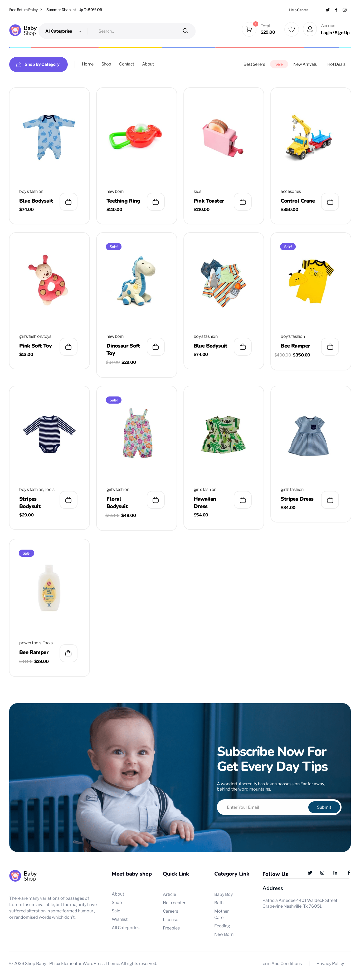Go to the Shop menu item
The width and height of the screenshot is (360, 980).
click(x=106, y=64)
